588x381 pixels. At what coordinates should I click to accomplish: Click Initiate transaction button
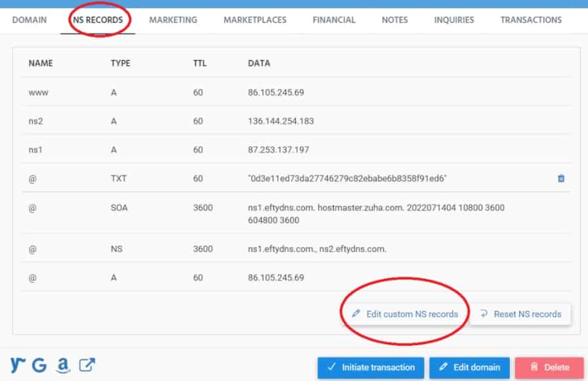pos(371,367)
